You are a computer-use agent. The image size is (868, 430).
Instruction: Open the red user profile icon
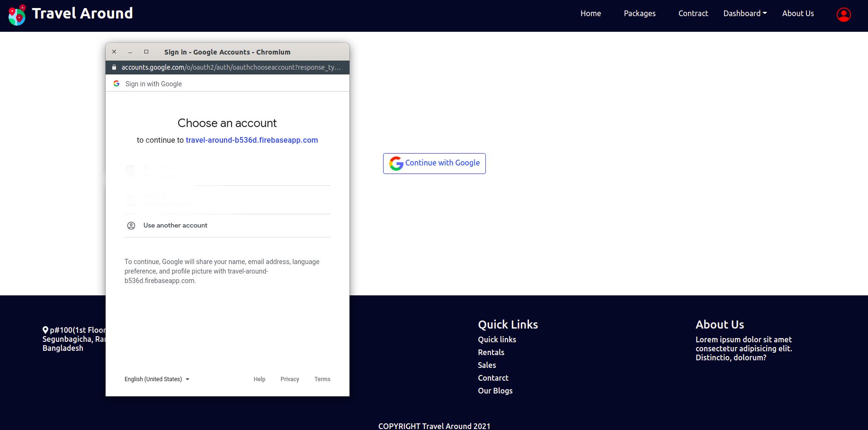coord(843,15)
